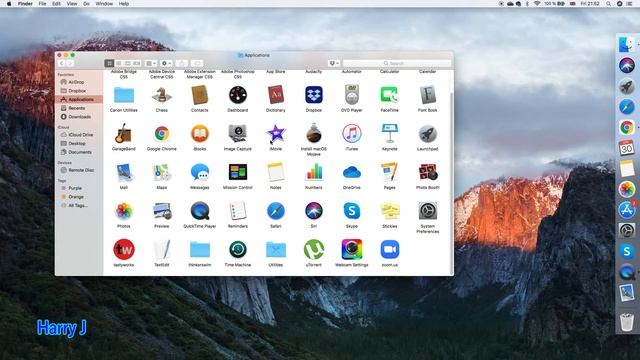The width and height of the screenshot is (640, 360).
Task: Select the Photo Booth app icon
Action: coord(427,173)
